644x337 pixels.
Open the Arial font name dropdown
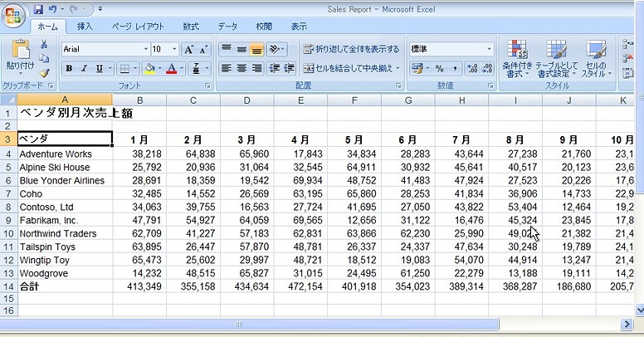(146, 49)
